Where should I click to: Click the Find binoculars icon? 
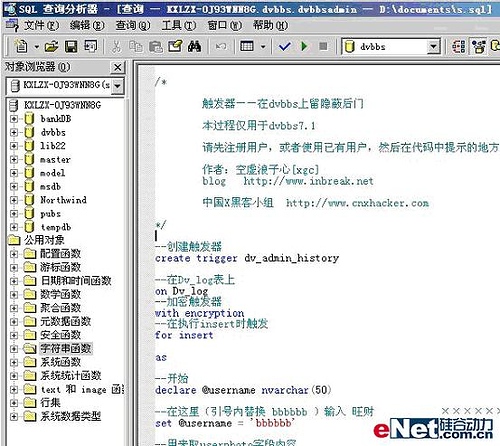coord(194,46)
